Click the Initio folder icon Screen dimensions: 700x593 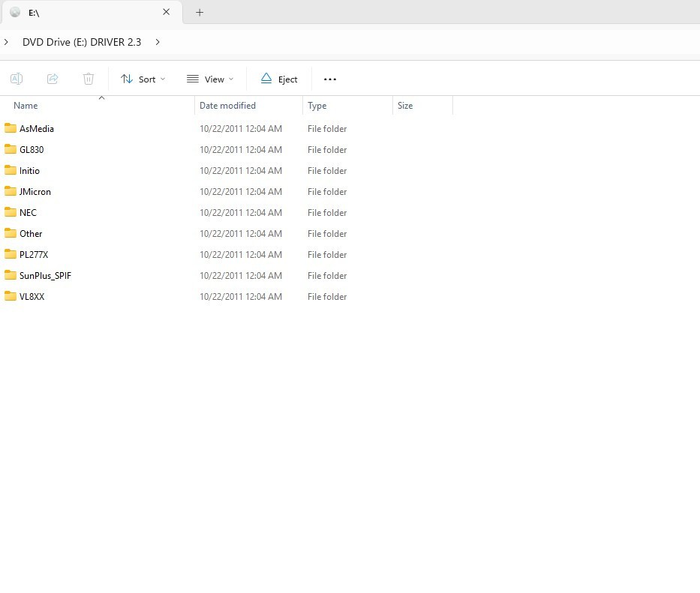pyautogui.click(x=11, y=170)
